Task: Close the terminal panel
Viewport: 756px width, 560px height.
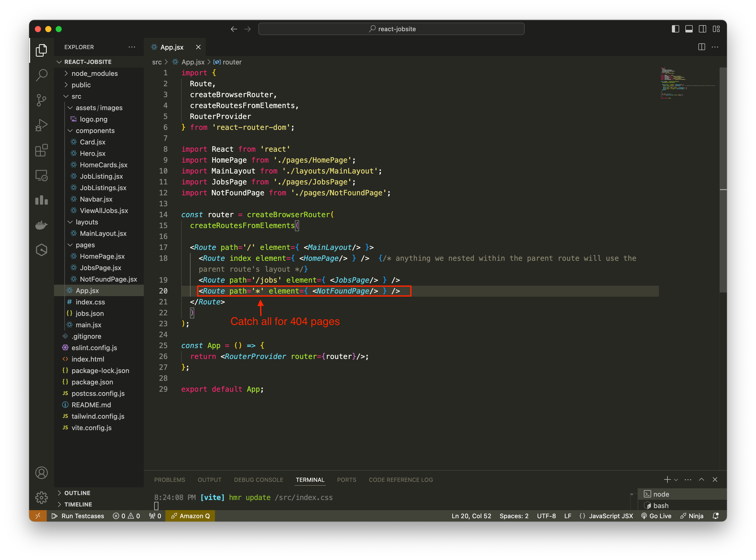Action: pyautogui.click(x=715, y=480)
